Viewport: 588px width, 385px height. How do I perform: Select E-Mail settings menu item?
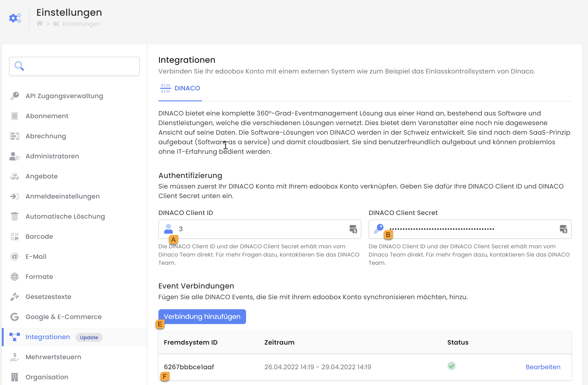[x=36, y=256]
